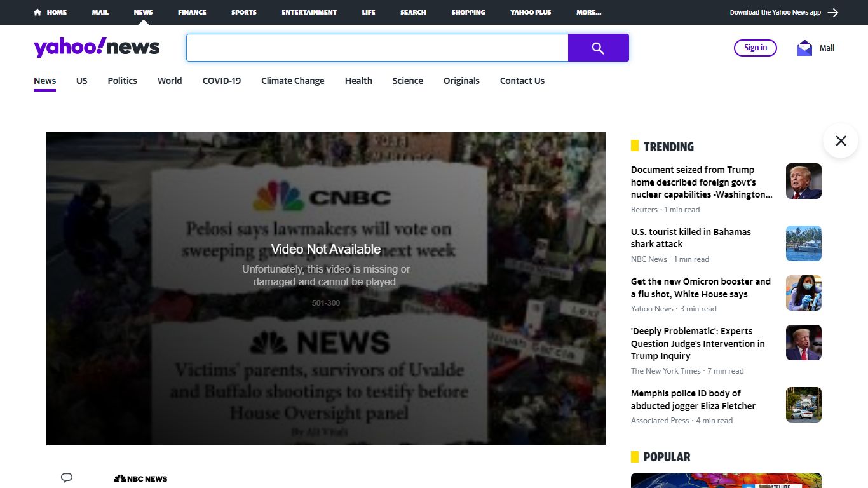Follow the Download app arrow icon
The image size is (868, 488).
tap(833, 12)
